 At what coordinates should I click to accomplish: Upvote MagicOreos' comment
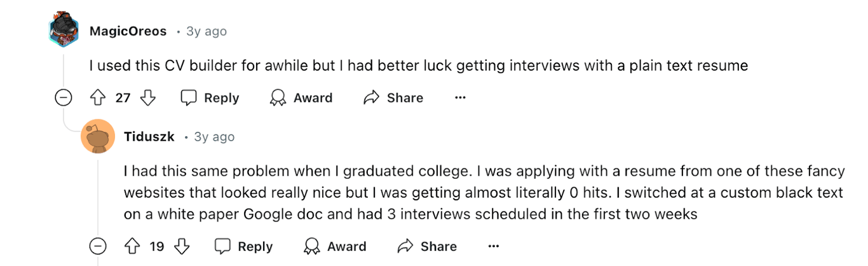(x=97, y=97)
